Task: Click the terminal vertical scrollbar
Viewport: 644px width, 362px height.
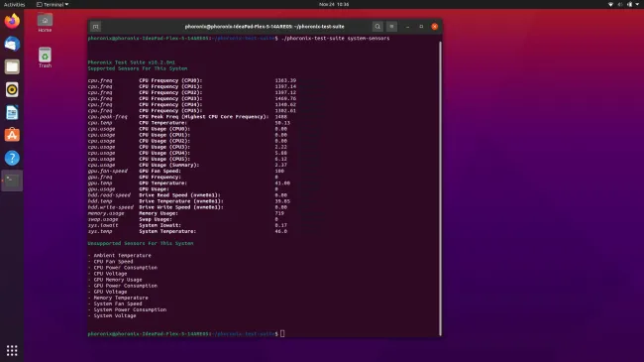Action: pyautogui.click(x=440, y=188)
